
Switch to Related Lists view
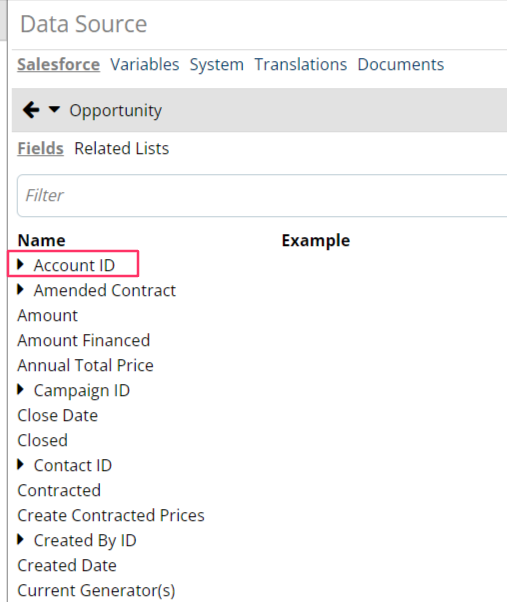click(x=122, y=149)
